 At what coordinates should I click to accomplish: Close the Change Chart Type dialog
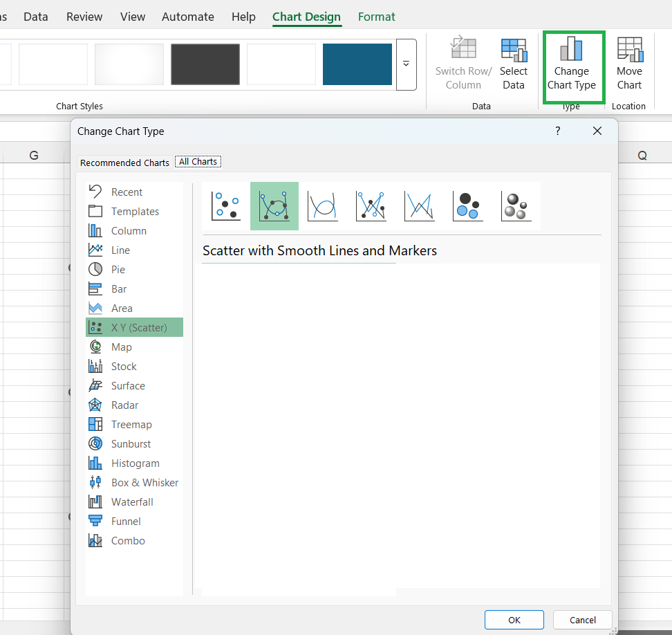tap(597, 131)
